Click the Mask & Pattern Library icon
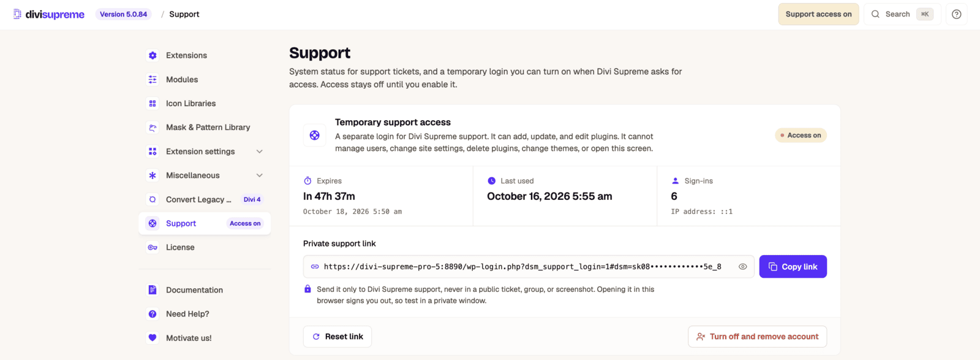The width and height of the screenshot is (980, 360). pyautogui.click(x=153, y=128)
